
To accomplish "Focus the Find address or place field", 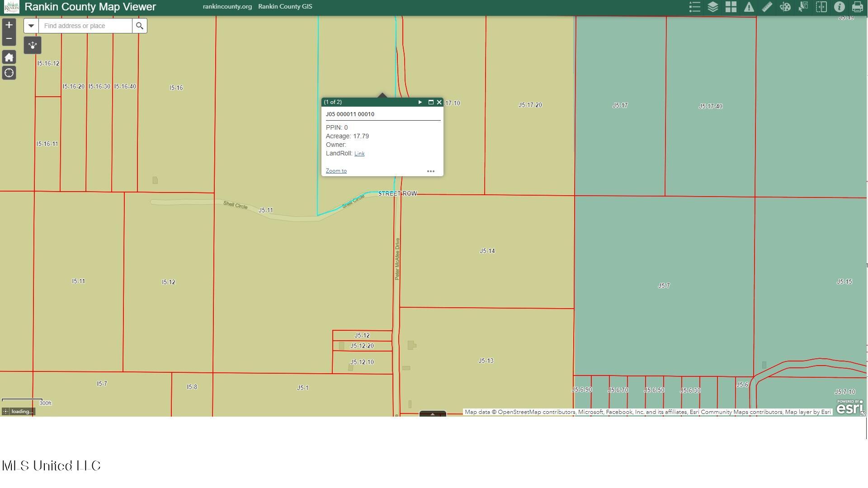I will (x=85, y=26).
